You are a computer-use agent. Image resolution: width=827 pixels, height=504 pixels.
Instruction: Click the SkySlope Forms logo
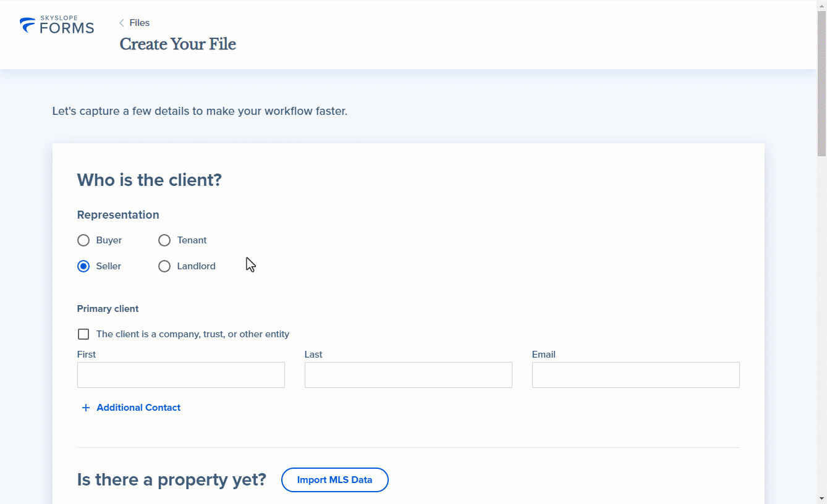tap(57, 25)
